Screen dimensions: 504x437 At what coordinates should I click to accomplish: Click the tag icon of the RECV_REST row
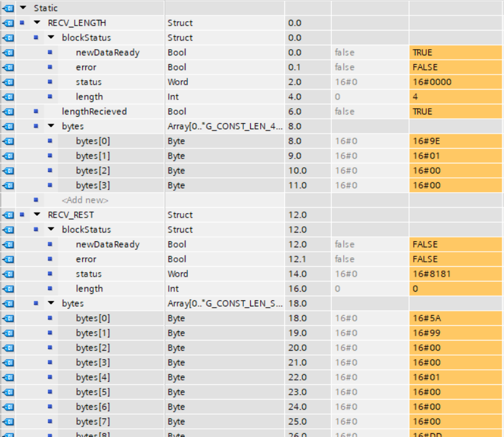point(8,215)
